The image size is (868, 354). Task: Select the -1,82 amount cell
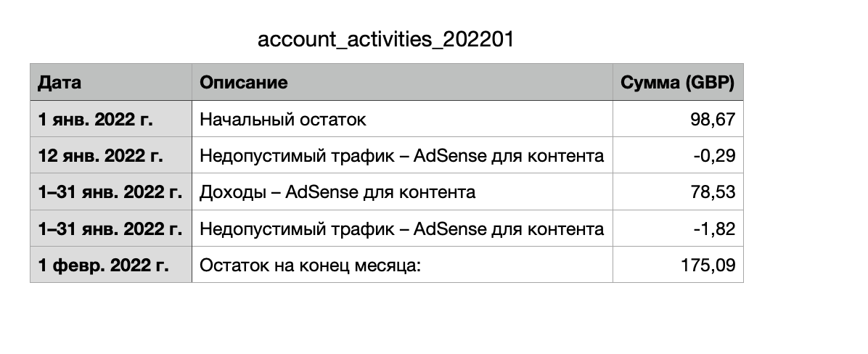tap(678, 229)
